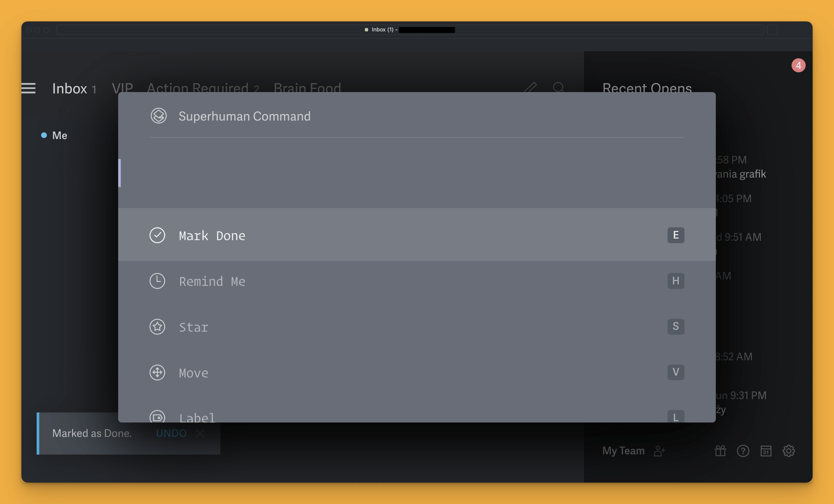Click UNDO in the Marked as Done toast
834x504 pixels.
click(x=171, y=433)
